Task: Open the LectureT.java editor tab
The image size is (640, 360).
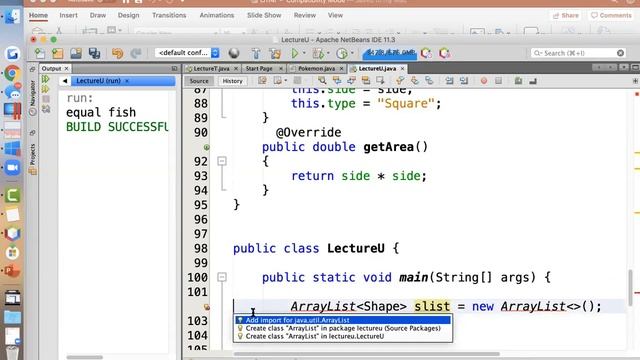Action: tap(211, 69)
